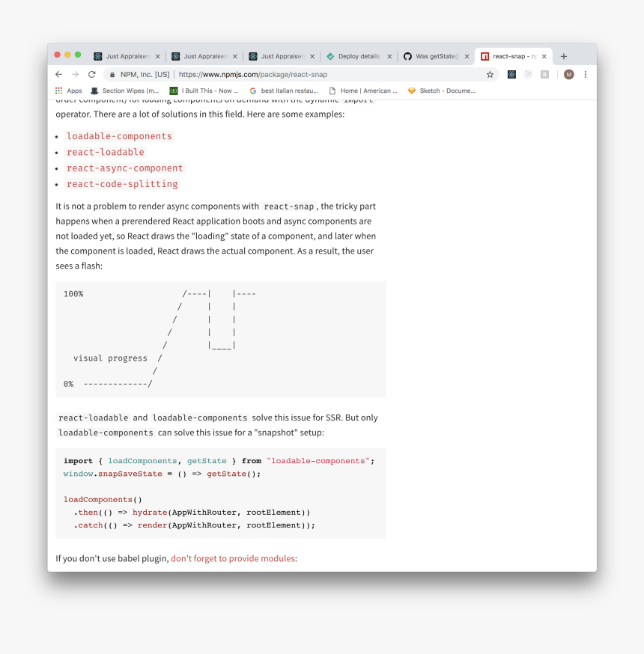Switch to the Deploy details tab
This screenshot has width=644, height=654.
(358, 56)
